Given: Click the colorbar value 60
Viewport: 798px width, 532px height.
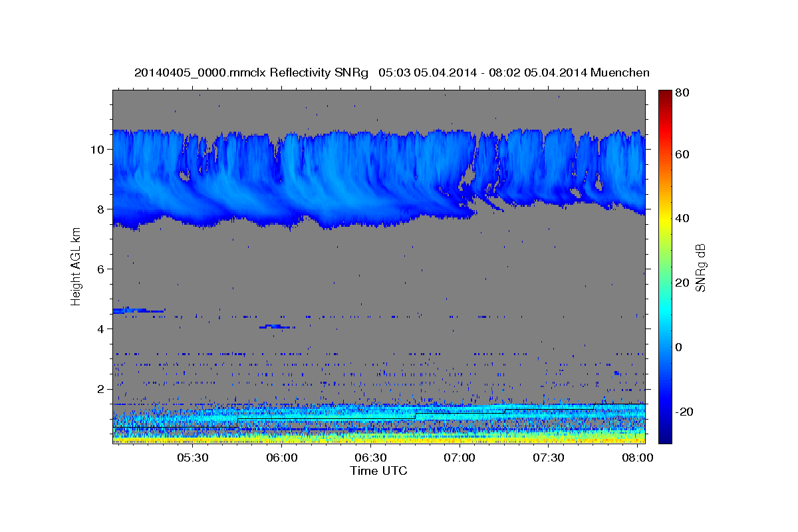Looking at the screenshot, I should pyautogui.click(x=681, y=154).
